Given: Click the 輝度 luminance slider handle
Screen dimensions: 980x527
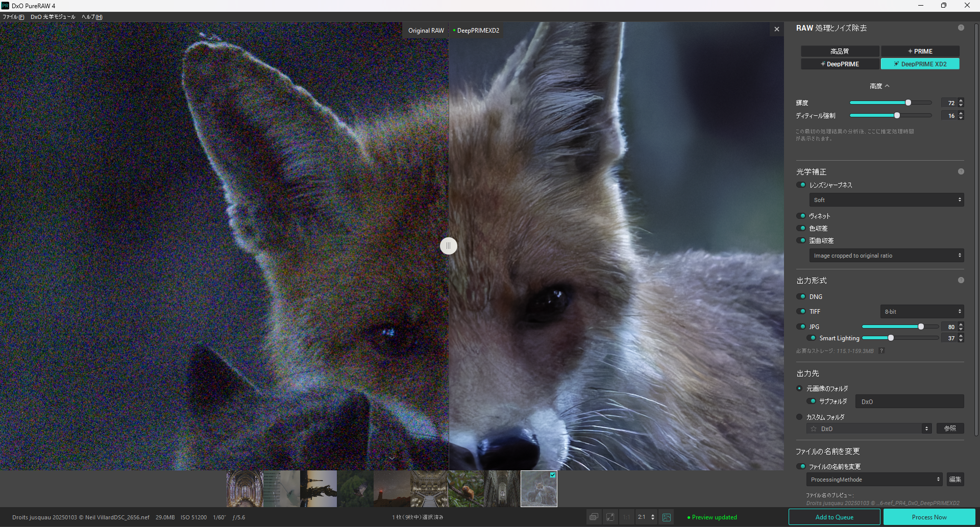Looking at the screenshot, I should click(908, 103).
